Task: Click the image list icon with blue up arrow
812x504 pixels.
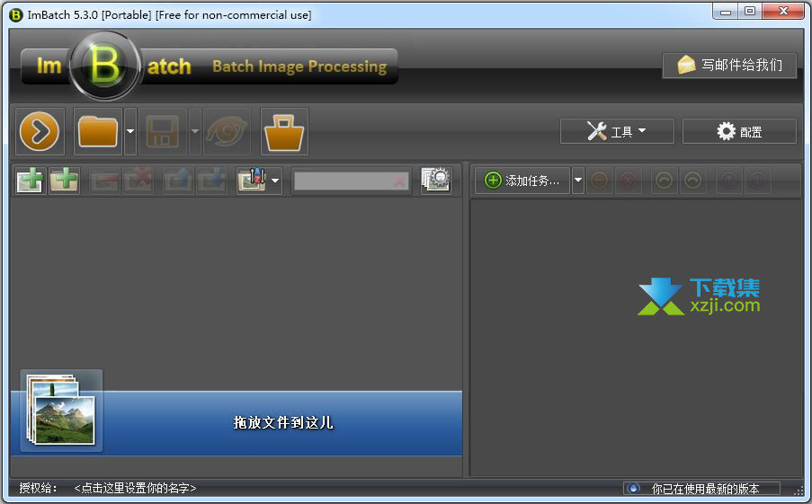Action: 178,181
